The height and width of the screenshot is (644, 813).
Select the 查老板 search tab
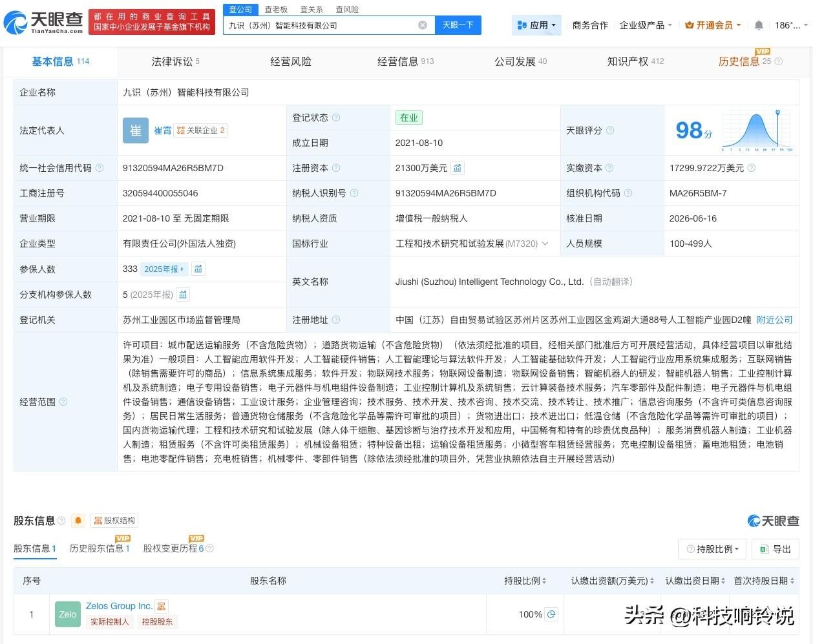[276, 9]
